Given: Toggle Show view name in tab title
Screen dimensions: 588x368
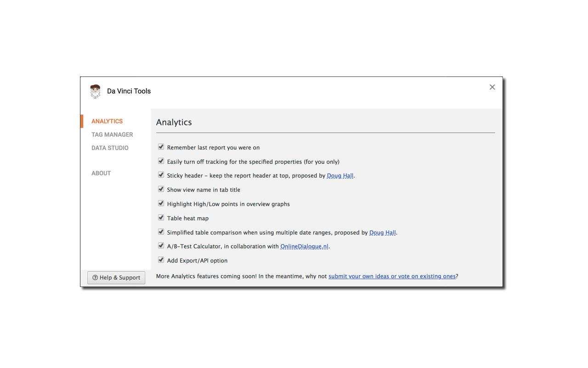Looking at the screenshot, I should [161, 189].
